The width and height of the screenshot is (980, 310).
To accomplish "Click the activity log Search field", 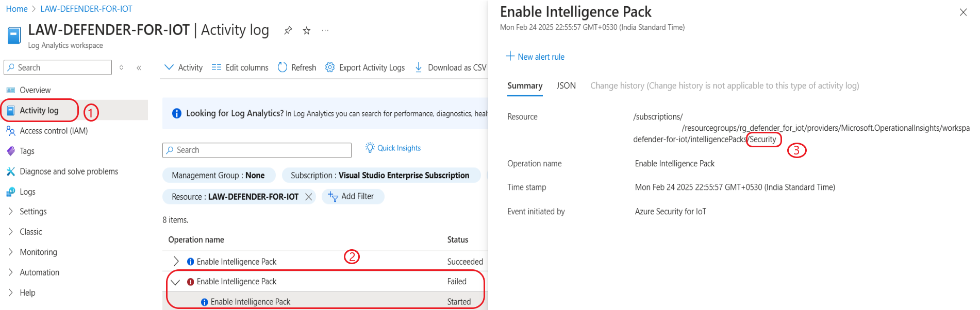I will (x=257, y=150).
